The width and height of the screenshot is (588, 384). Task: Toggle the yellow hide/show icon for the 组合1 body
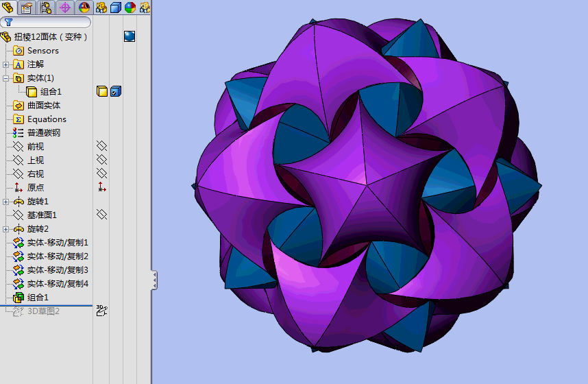pos(102,91)
